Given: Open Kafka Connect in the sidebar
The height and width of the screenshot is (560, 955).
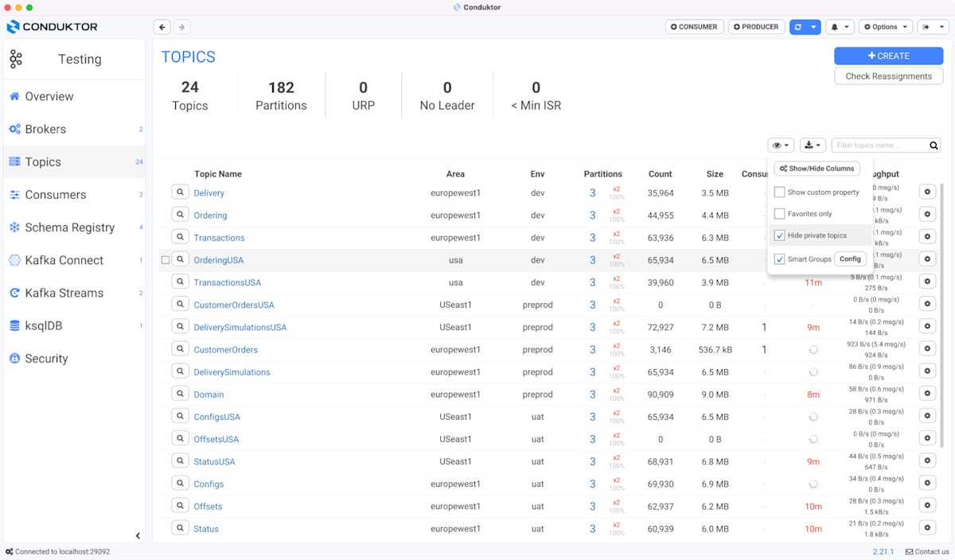Looking at the screenshot, I should 74,260.
